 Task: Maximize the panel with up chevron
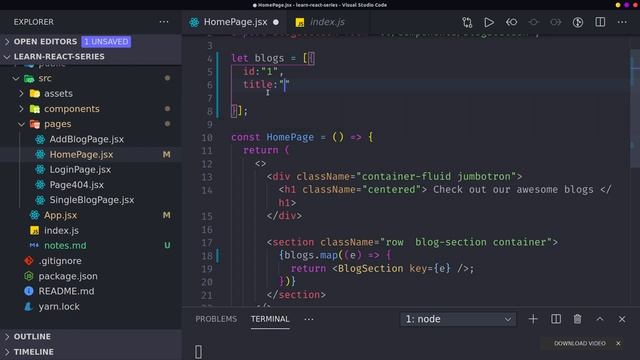point(600,319)
